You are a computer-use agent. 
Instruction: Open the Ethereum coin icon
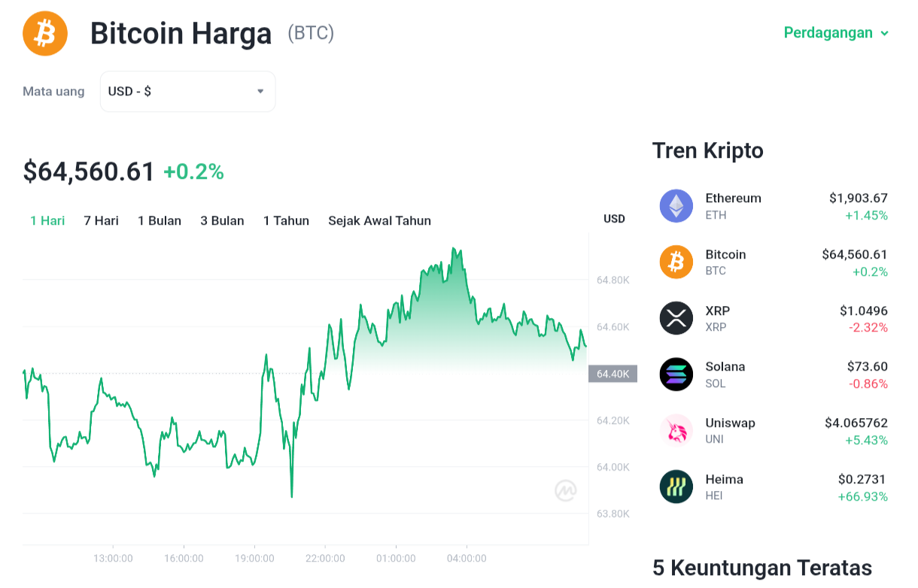click(676, 206)
